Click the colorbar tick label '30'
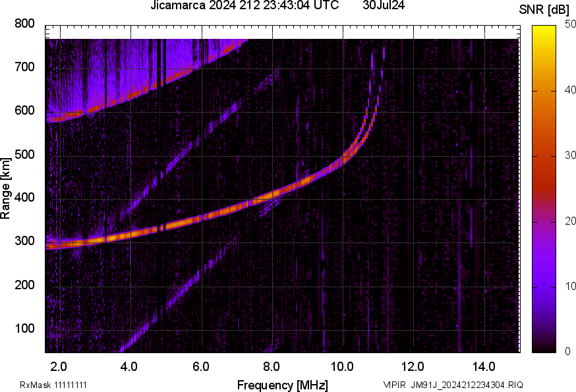The image size is (576, 392). pos(570,155)
